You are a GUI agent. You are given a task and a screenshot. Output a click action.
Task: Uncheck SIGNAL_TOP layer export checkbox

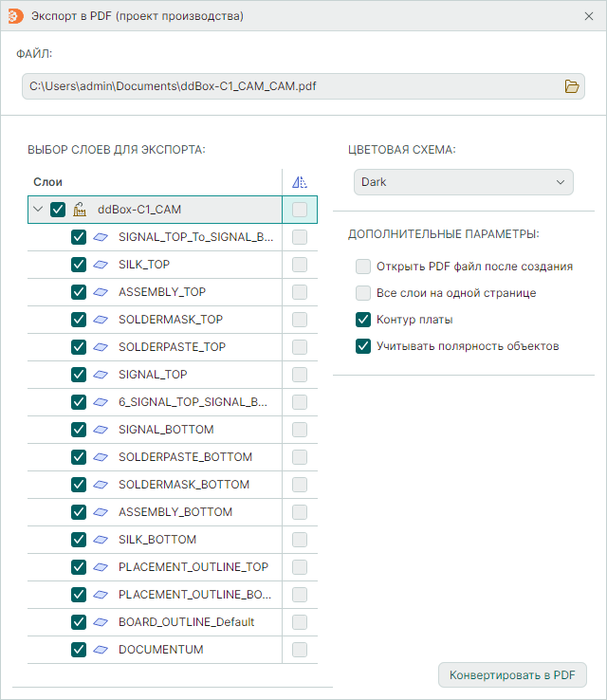(79, 375)
